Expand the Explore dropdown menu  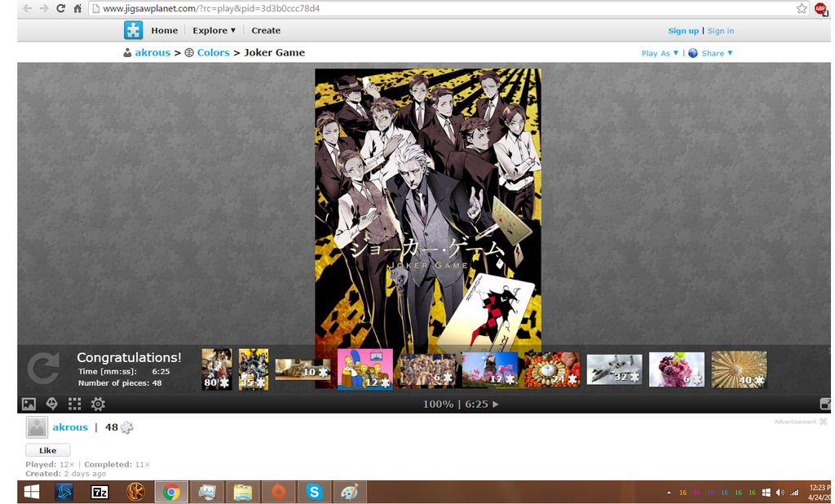214,30
